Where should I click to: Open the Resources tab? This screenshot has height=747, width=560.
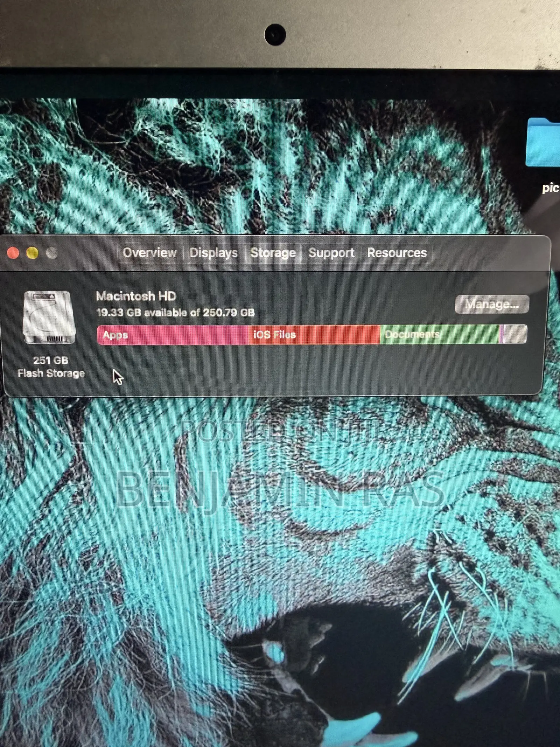pyautogui.click(x=397, y=253)
